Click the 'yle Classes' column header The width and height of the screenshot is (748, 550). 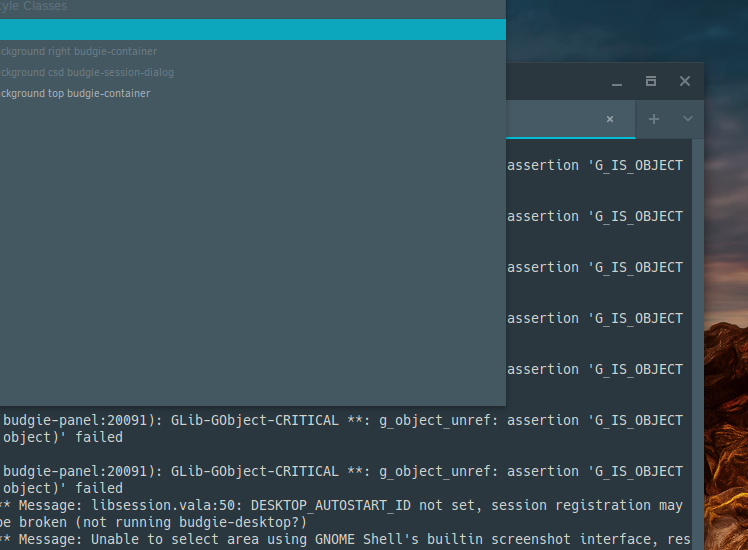pyautogui.click(x=33, y=6)
